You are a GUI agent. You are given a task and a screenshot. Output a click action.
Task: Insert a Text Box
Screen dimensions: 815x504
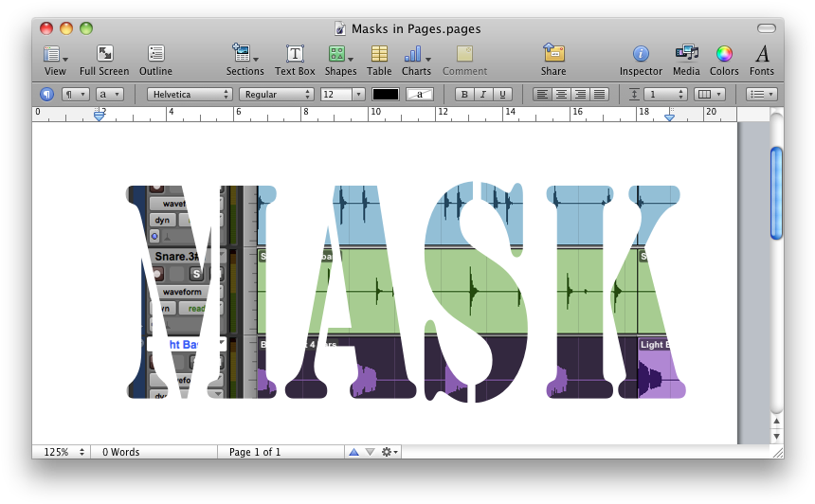pyautogui.click(x=295, y=61)
